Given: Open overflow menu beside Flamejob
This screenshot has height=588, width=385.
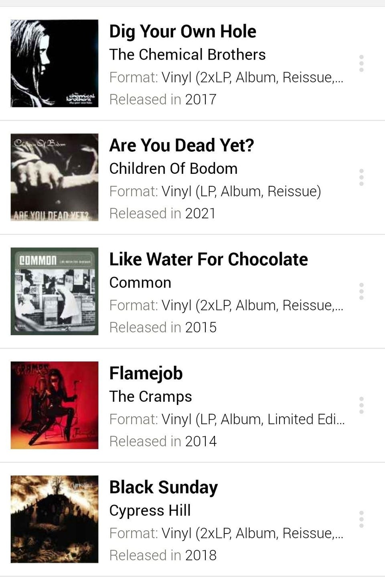Looking at the screenshot, I should click(361, 405).
